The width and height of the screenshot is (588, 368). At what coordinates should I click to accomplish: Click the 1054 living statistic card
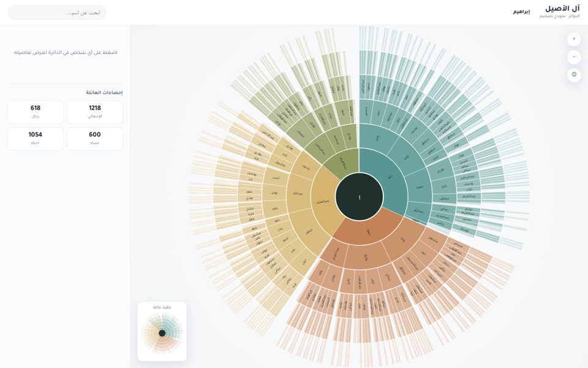click(36, 139)
